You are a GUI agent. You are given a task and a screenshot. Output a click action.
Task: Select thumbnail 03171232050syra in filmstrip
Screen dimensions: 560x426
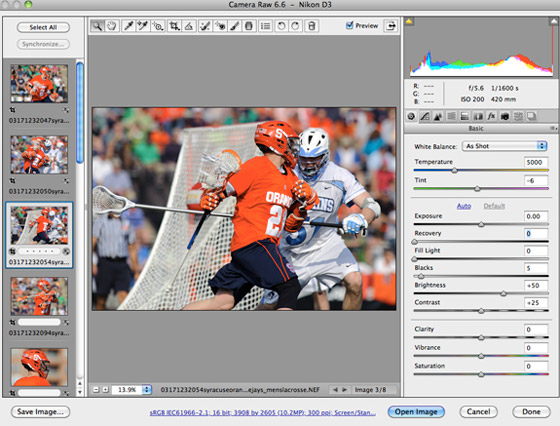[x=39, y=155]
